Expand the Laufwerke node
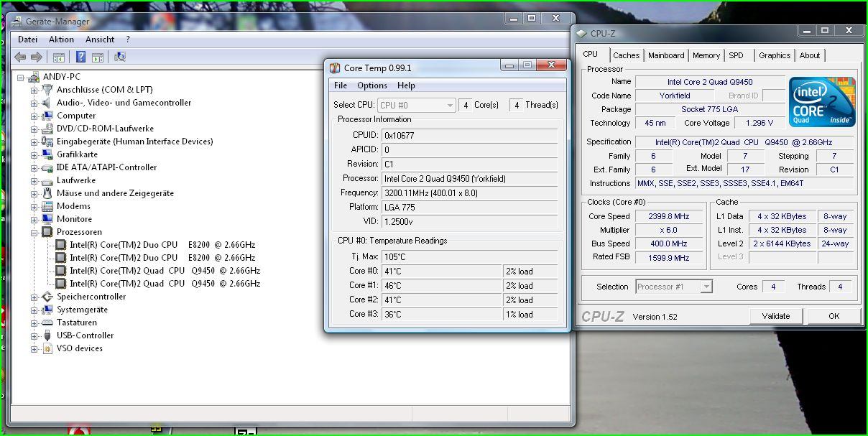The height and width of the screenshot is (436, 868). pyautogui.click(x=34, y=180)
